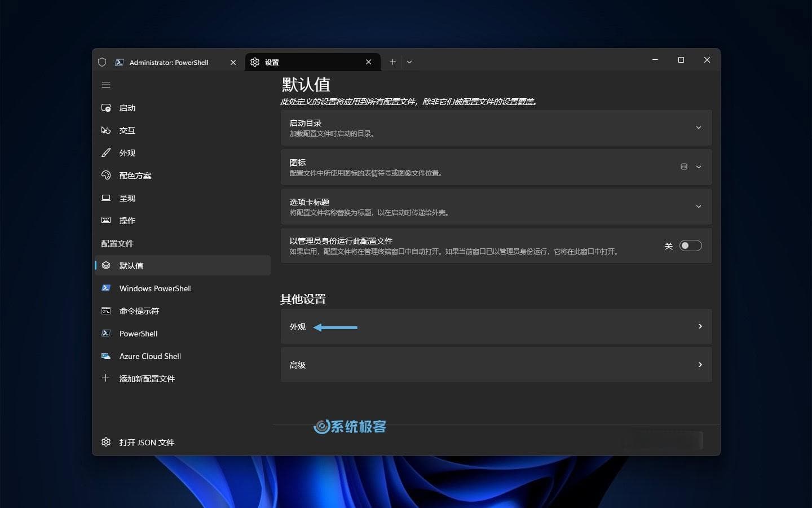Image resolution: width=812 pixels, height=508 pixels.
Task: Open 配色方案 settings page
Action: pyautogui.click(x=183, y=176)
